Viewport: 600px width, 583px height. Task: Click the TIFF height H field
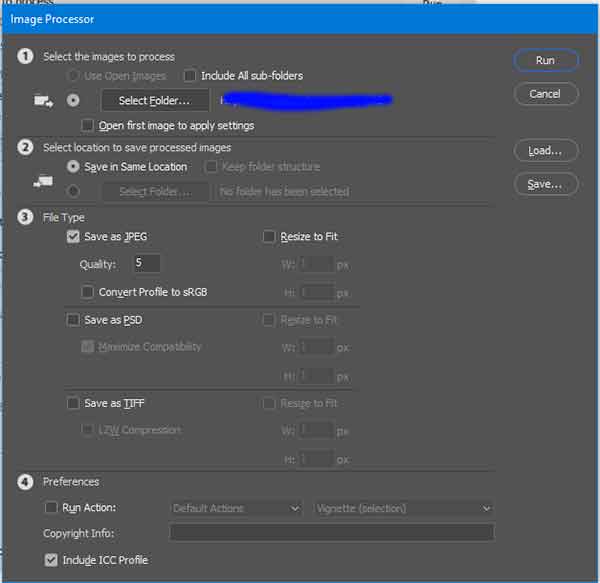[x=317, y=459]
